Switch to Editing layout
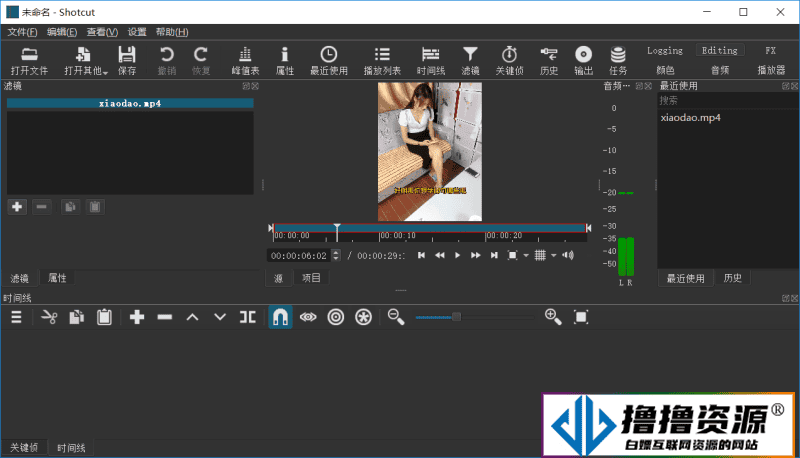Image resolution: width=800 pixels, height=458 pixels. (x=719, y=50)
